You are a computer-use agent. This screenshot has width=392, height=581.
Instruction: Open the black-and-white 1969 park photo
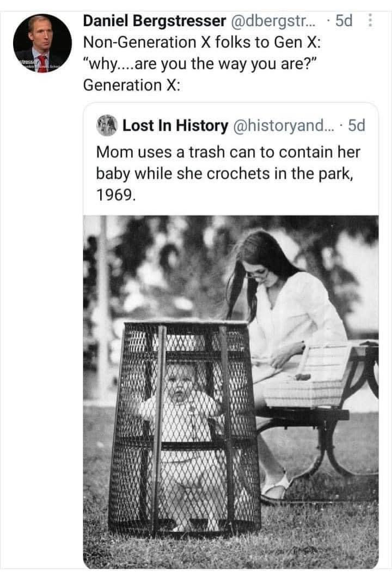(x=231, y=392)
